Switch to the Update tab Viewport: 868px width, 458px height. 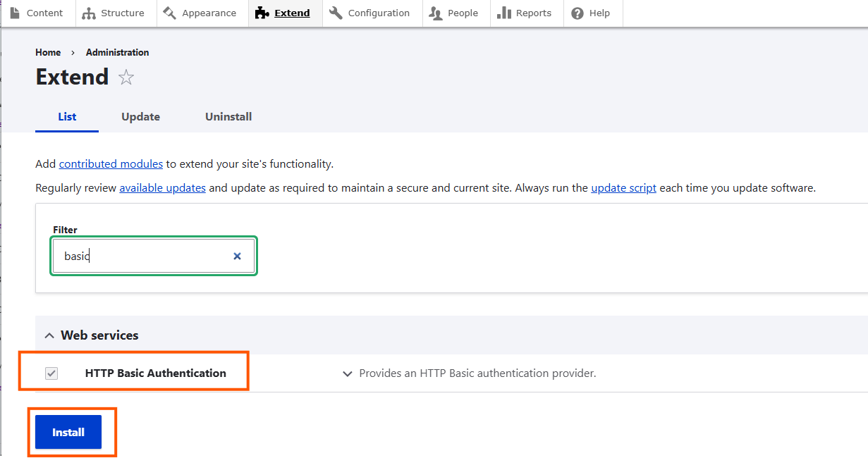140,117
